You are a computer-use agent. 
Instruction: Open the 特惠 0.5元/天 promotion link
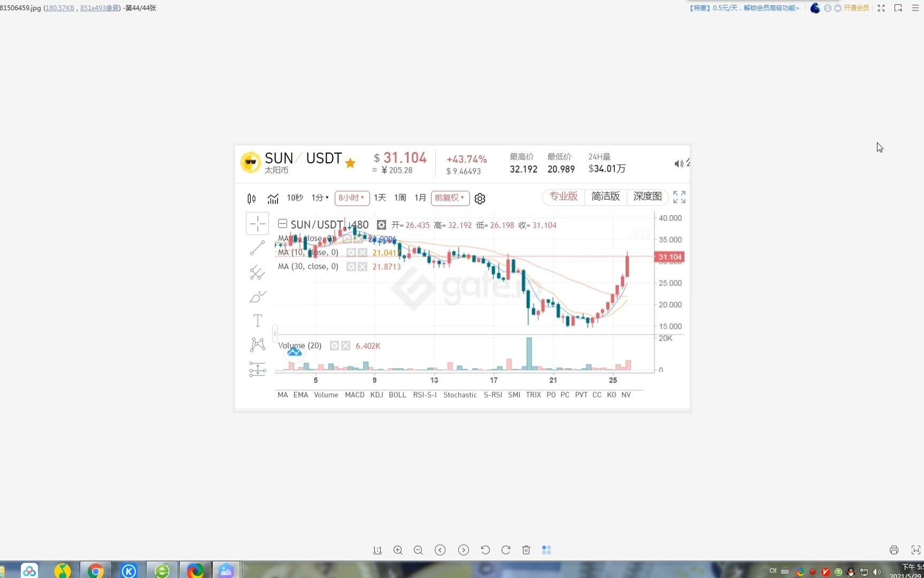tap(744, 8)
